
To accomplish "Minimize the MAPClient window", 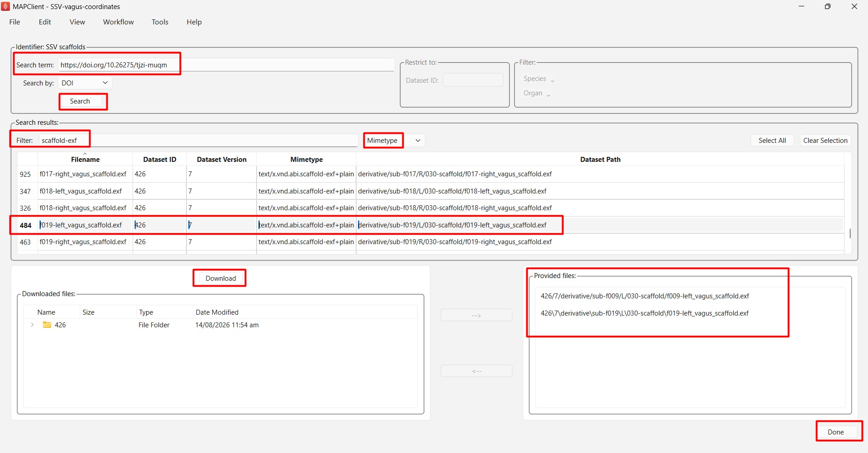I will pyautogui.click(x=801, y=6).
